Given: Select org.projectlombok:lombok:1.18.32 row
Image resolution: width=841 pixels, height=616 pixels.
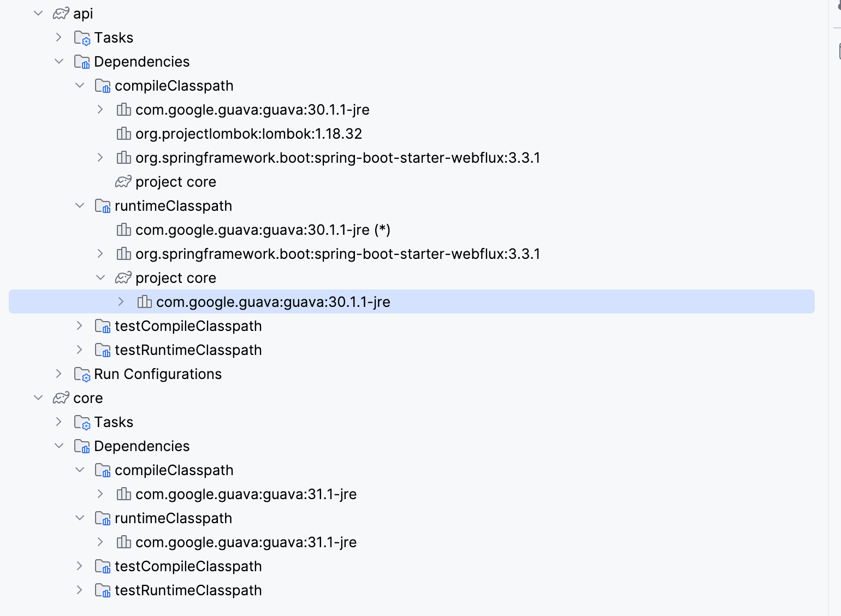Looking at the screenshot, I should pyautogui.click(x=412, y=133).
